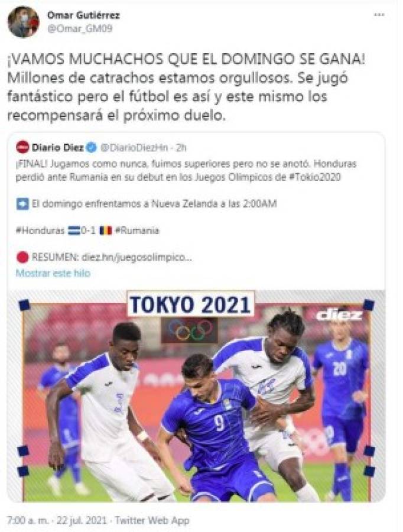Open the Tokyo 2021 match photo
The image size is (403, 532).
[x=196, y=396]
